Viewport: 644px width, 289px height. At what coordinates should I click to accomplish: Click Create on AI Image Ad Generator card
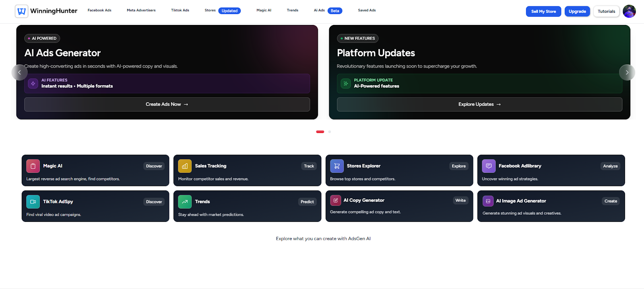[611, 201]
